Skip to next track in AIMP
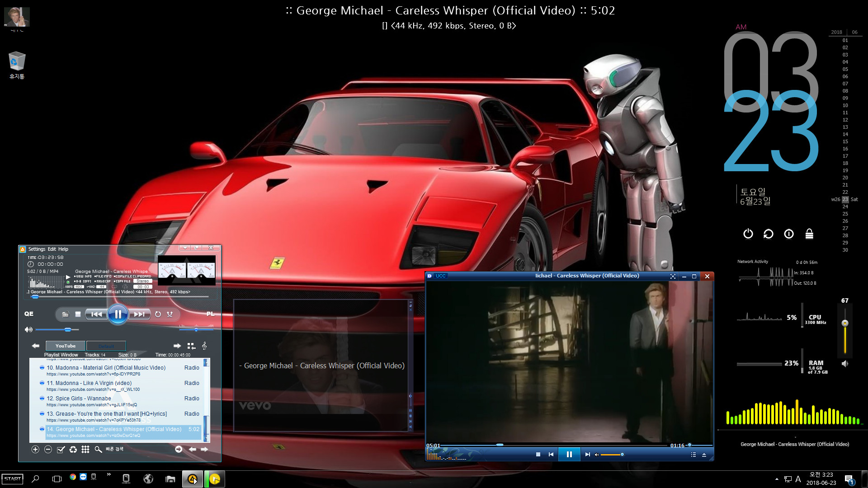868x488 pixels. (x=139, y=314)
